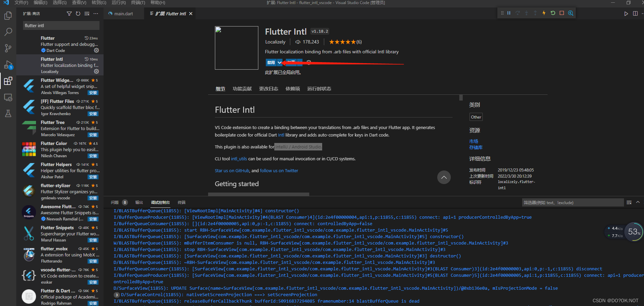Close the 扩展 Flutter Intl tab
The width and height of the screenshot is (644, 306).
coord(191,14)
